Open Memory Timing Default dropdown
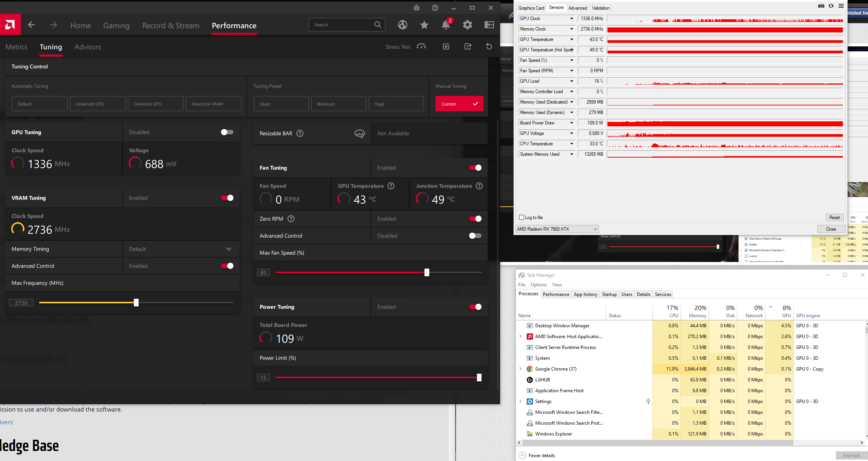Image resolution: width=868 pixels, height=461 pixels. [181, 249]
